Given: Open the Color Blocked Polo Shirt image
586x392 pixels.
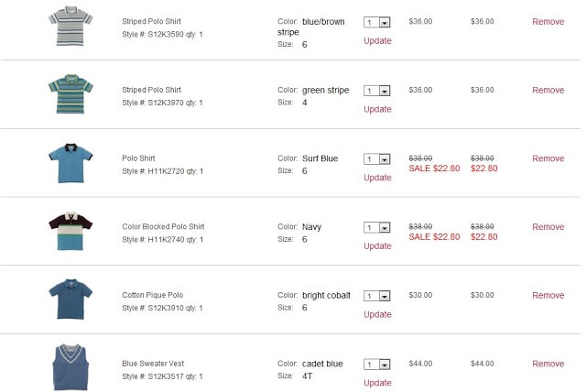Looking at the screenshot, I should coord(71,231).
